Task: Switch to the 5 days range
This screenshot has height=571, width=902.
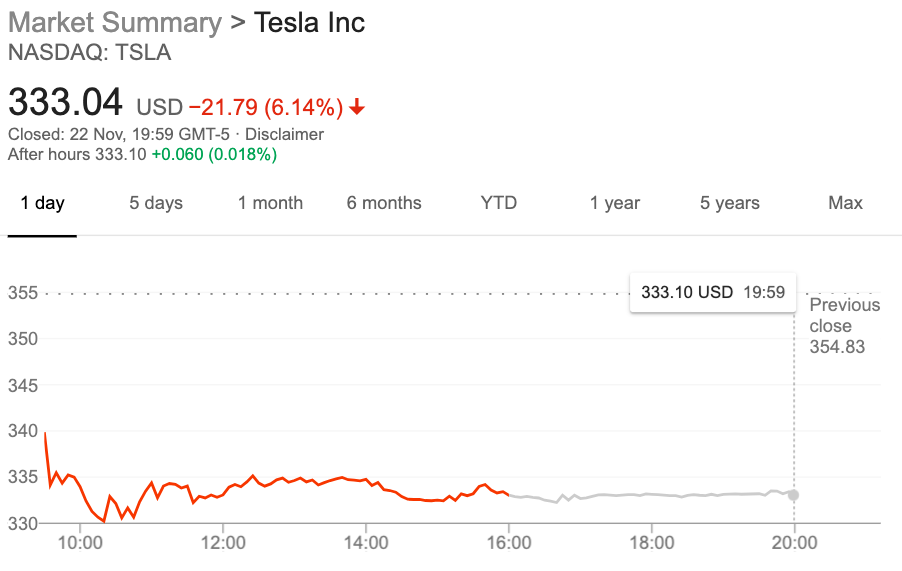Action: [x=156, y=203]
